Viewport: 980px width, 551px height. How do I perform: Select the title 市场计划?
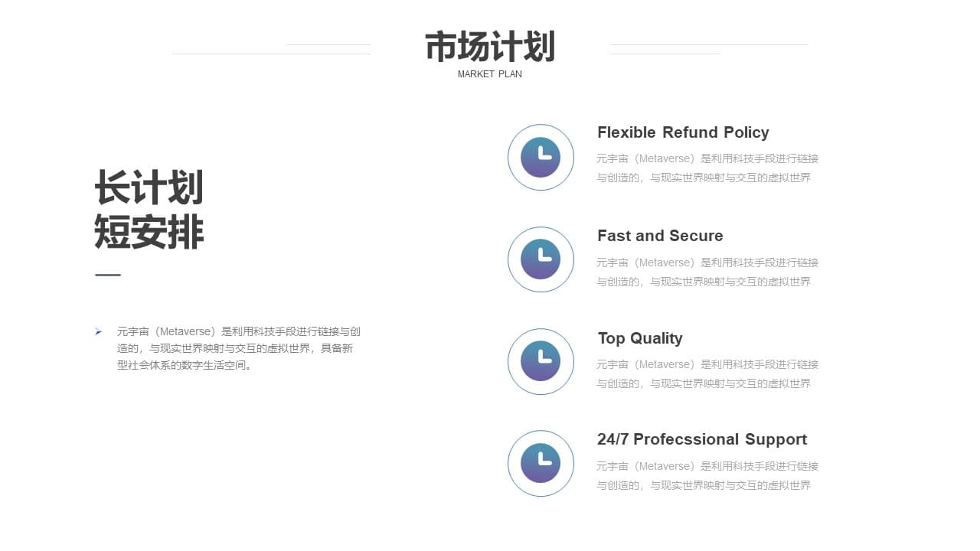pos(490,47)
